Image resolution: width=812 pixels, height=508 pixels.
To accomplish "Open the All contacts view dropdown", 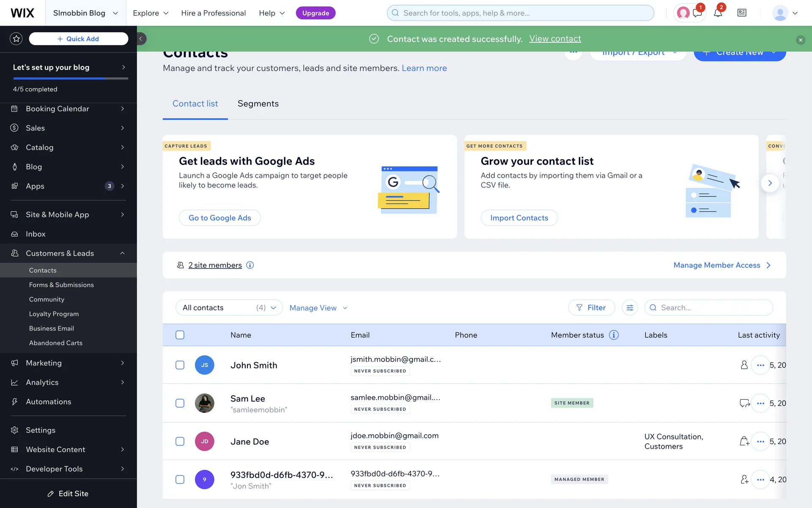I will pos(229,308).
